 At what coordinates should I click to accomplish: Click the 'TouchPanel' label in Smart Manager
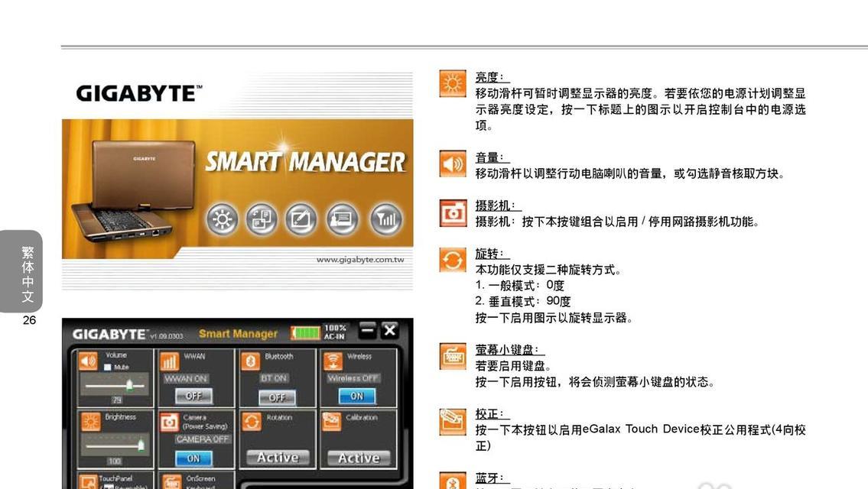click(x=115, y=478)
